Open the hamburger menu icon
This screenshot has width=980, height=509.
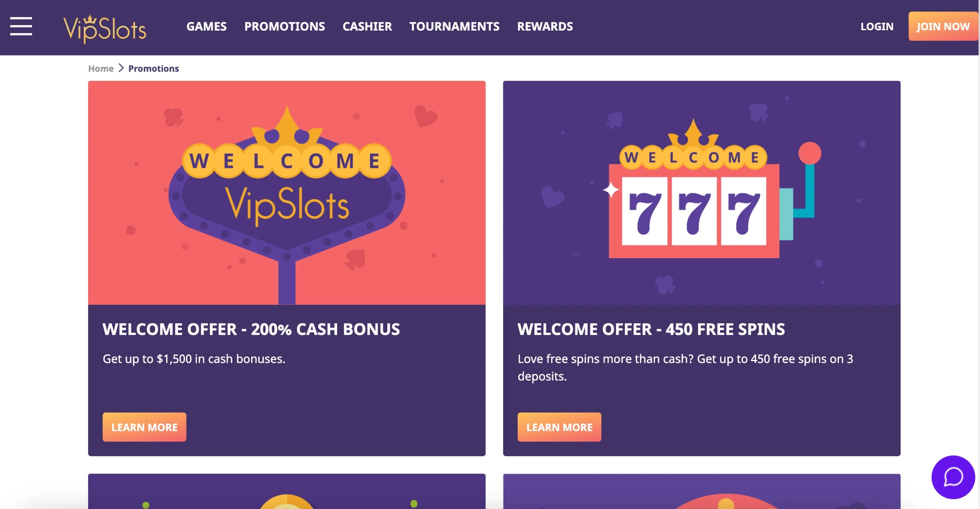click(x=21, y=26)
